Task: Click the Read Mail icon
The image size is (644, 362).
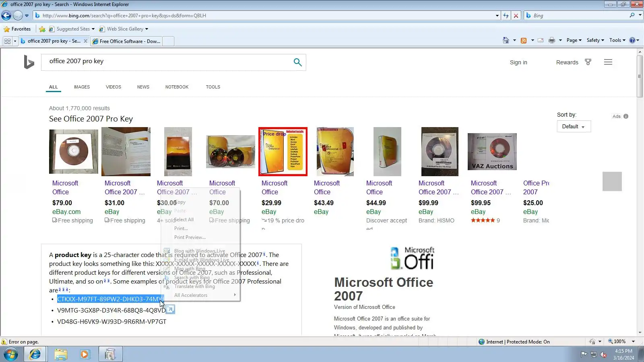Action: 541,40
